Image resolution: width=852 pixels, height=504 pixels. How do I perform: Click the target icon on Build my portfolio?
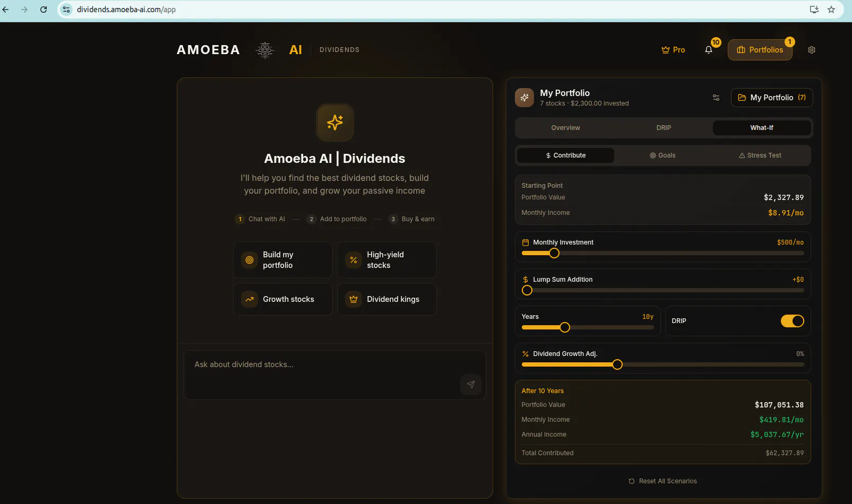coord(249,260)
